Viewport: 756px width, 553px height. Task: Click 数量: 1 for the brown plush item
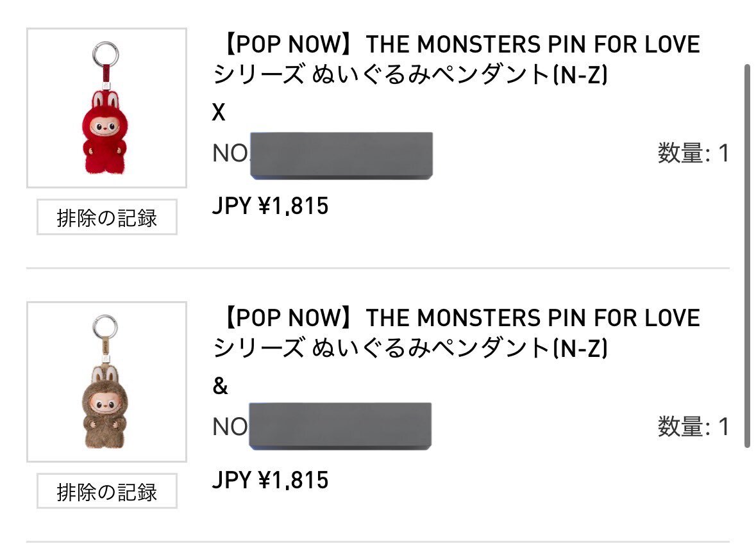pyautogui.click(x=693, y=427)
